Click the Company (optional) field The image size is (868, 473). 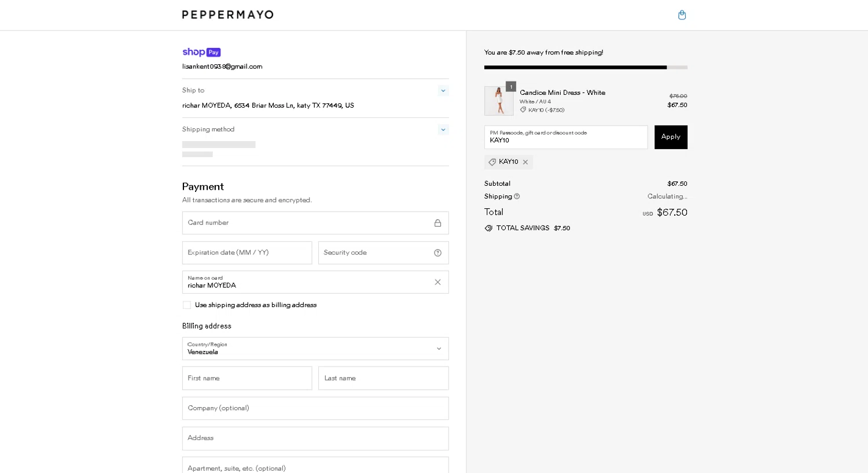click(x=315, y=408)
